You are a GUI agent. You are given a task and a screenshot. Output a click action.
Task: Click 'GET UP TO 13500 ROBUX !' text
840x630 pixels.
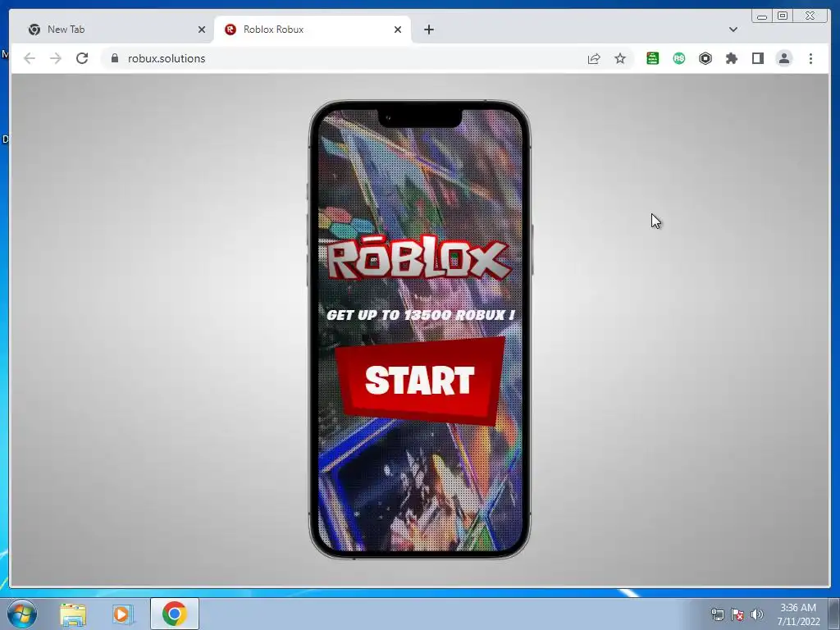click(421, 315)
